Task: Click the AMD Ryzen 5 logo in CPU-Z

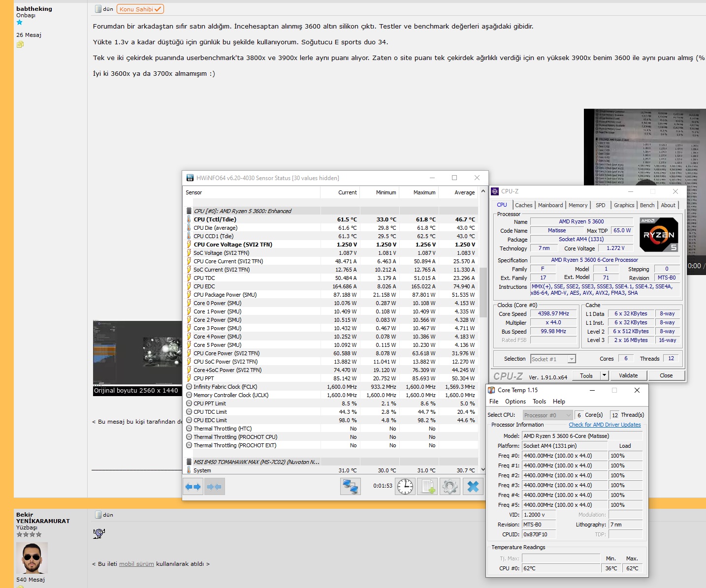Action: click(659, 235)
